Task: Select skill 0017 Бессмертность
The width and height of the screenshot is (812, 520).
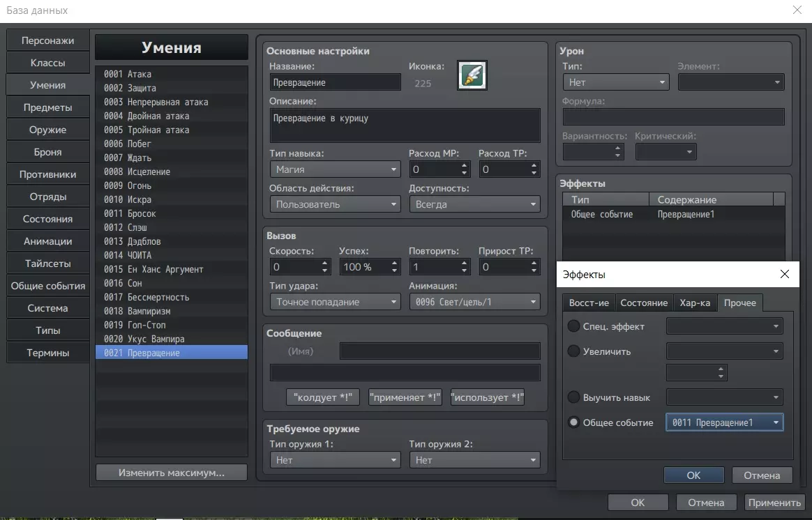Action: [172, 297]
